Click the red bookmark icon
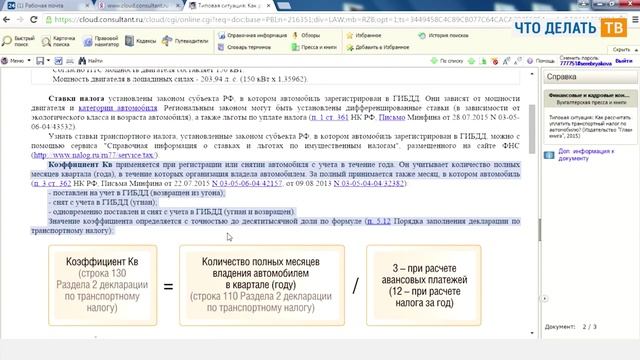640x360 pixels. pos(495,61)
